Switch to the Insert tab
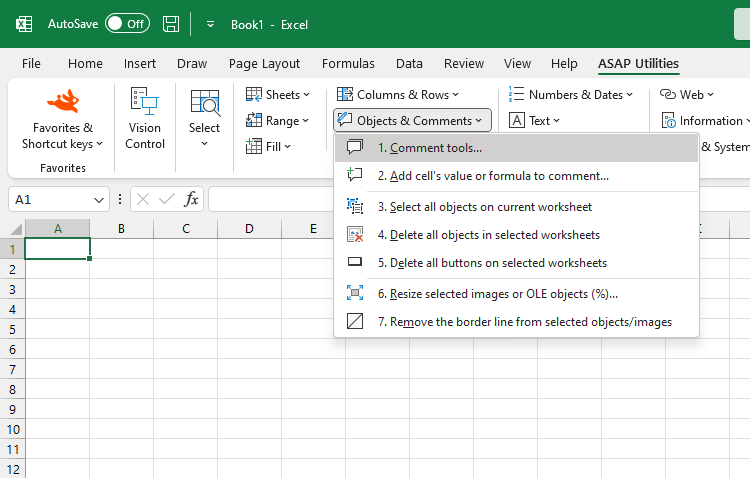 tap(140, 64)
